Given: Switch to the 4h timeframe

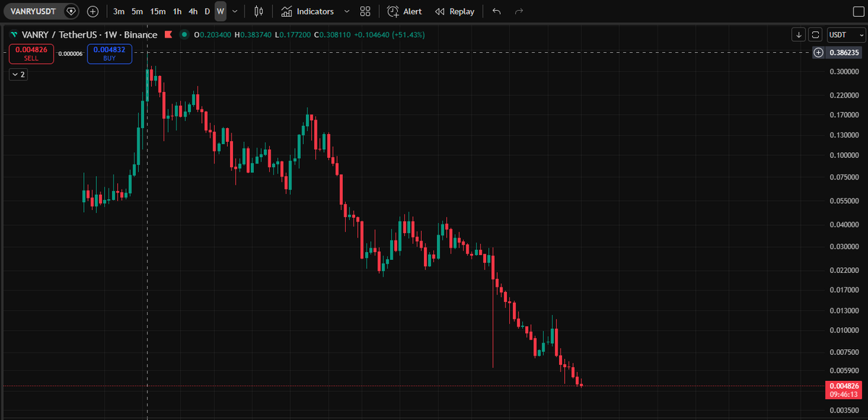Looking at the screenshot, I should pos(193,12).
